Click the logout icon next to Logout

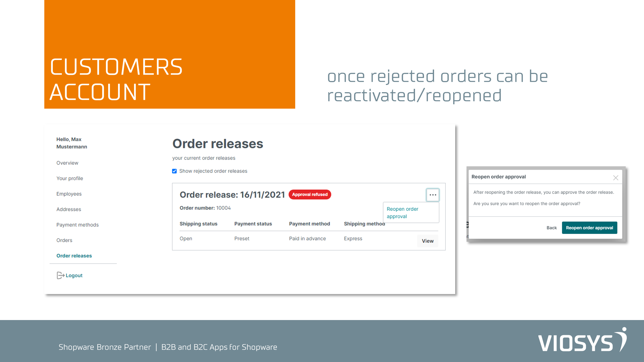61,275
